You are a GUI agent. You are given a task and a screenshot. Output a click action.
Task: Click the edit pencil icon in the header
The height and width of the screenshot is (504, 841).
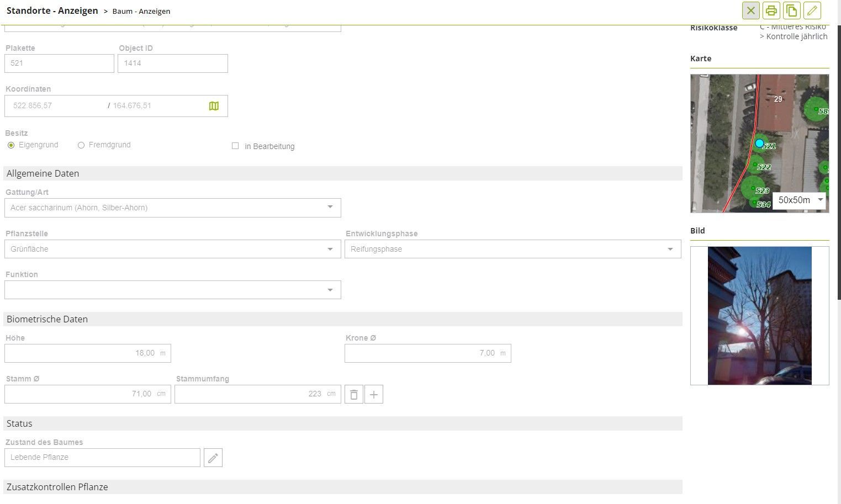[812, 10]
